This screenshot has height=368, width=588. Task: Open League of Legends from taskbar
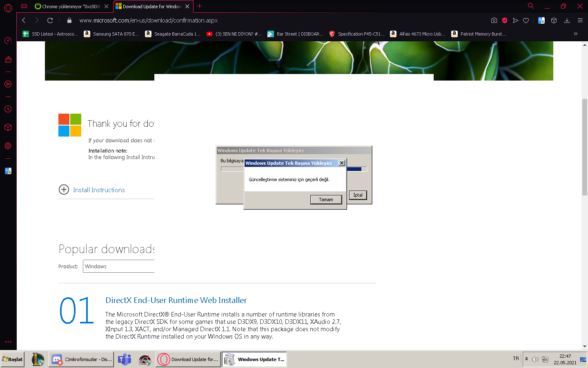38,359
